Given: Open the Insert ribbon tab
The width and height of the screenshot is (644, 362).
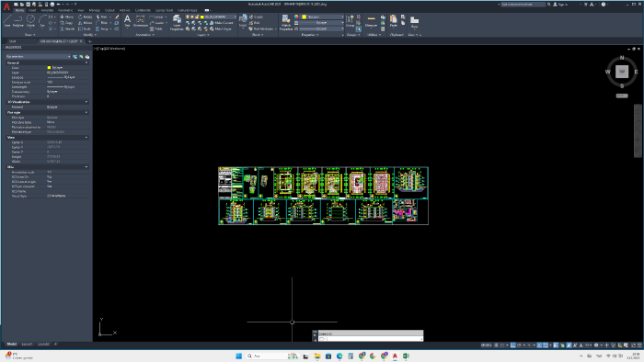Looking at the screenshot, I should click(x=32, y=10).
